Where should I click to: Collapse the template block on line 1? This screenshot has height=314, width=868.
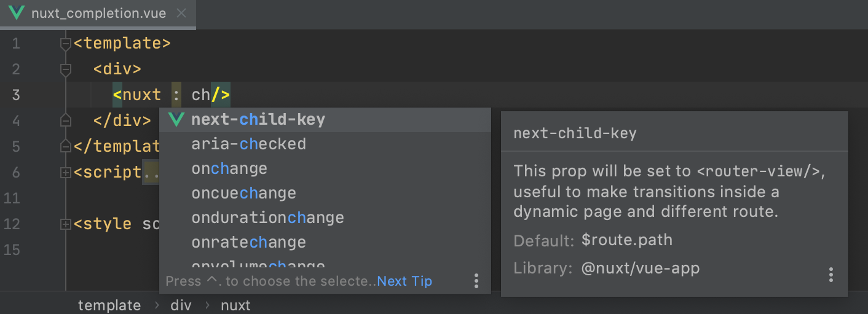click(x=66, y=44)
